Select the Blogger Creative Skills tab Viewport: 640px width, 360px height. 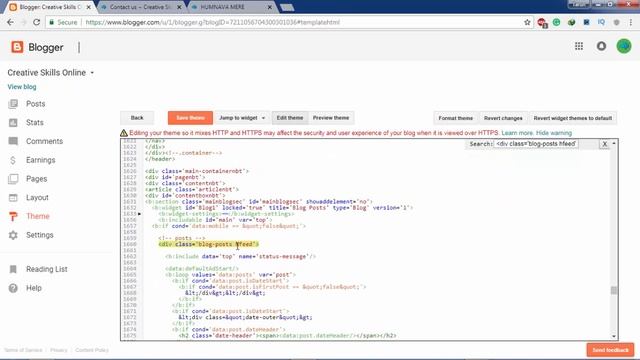tap(50, 7)
